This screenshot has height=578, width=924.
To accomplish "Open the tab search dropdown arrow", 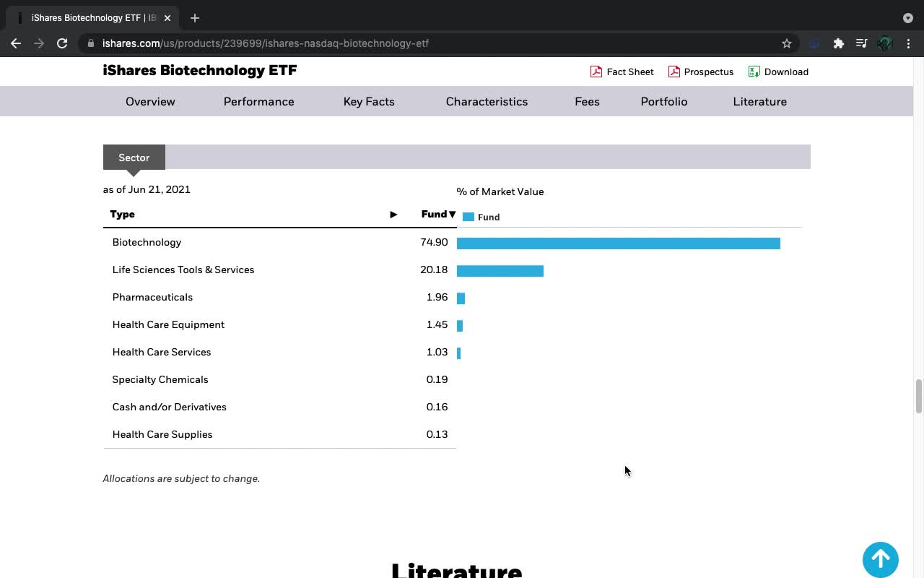I will [908, 18].
